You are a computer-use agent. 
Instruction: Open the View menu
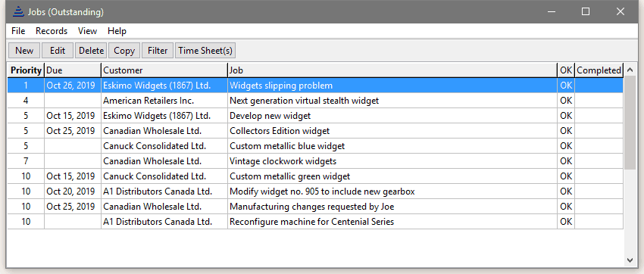tap(87, 31)
